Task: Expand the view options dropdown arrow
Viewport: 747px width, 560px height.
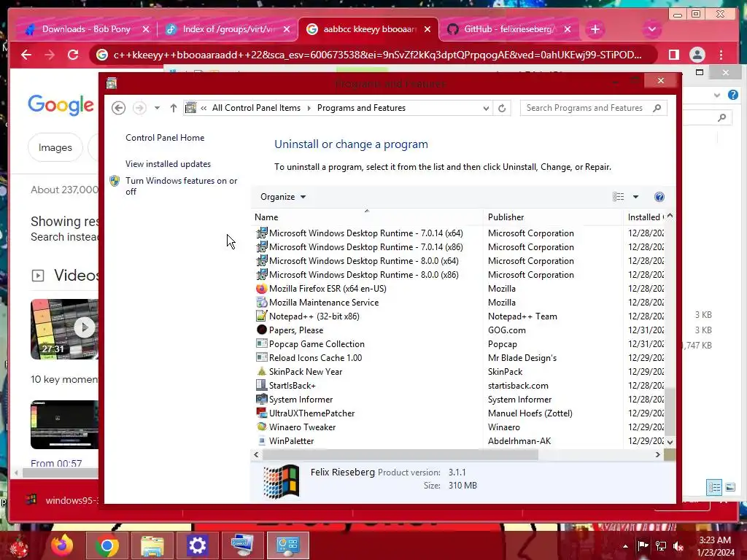Action: [635, 197]
